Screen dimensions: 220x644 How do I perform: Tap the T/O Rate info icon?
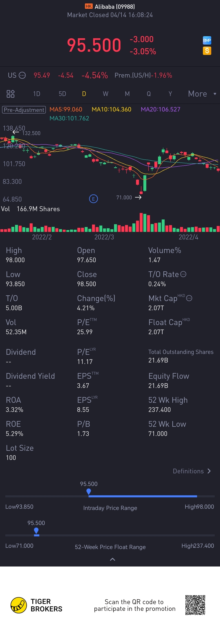pos(183,274)
